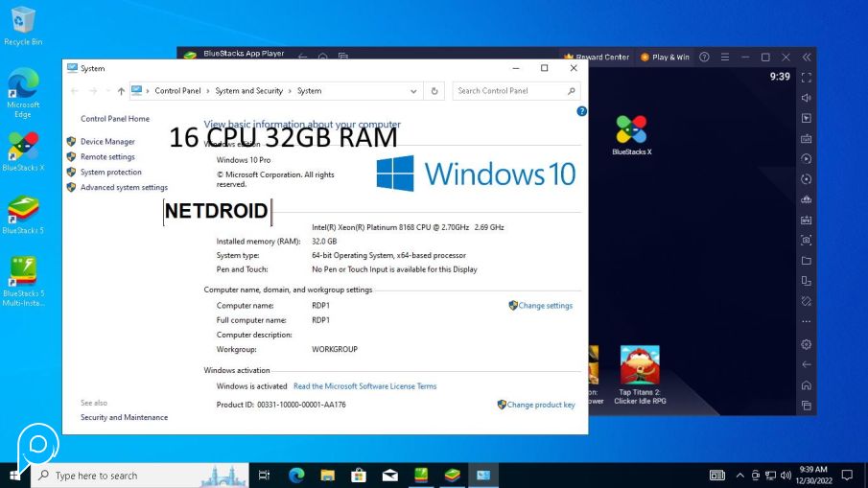Open Microsoft Edge from the taskbar
The image size is (868, 488).
[x=296, y=476]
